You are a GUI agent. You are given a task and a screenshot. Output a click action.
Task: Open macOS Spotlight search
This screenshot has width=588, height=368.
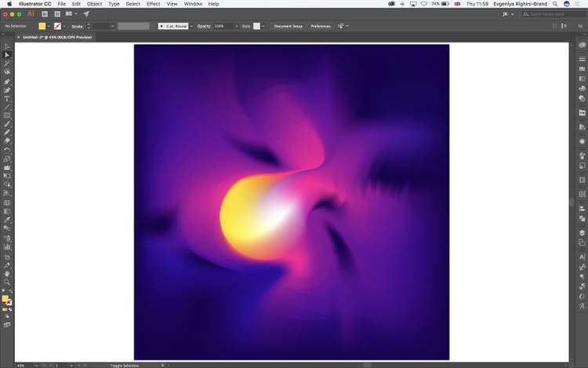pos(554,4)
